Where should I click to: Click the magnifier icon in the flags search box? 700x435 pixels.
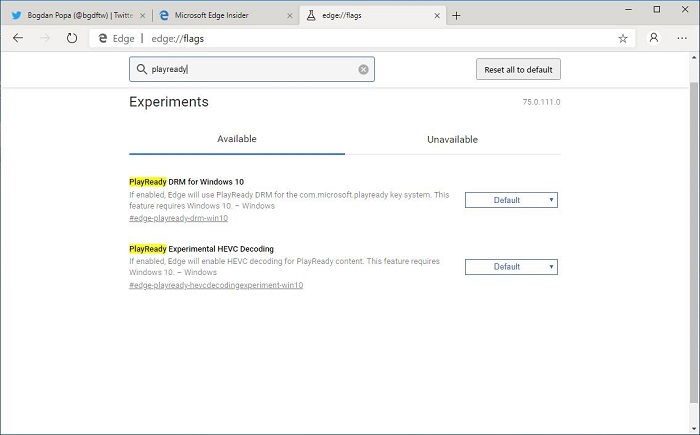coord(141,70)
